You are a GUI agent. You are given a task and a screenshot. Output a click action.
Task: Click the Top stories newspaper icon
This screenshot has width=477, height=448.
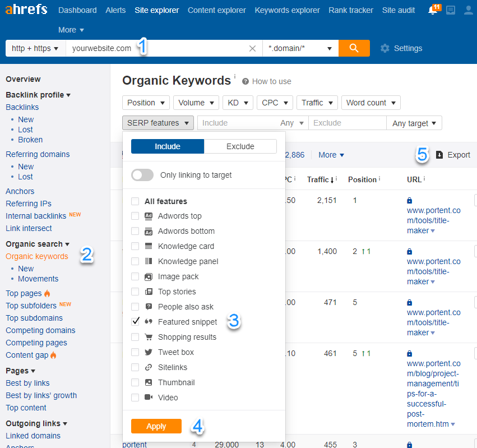tap(149, 292)
